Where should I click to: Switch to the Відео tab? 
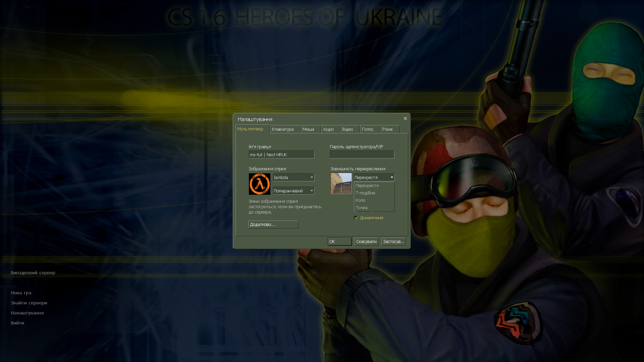(350, 129)
